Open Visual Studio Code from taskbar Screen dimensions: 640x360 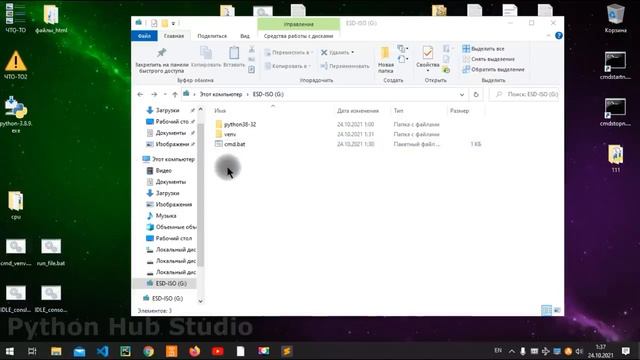(102, 351)
